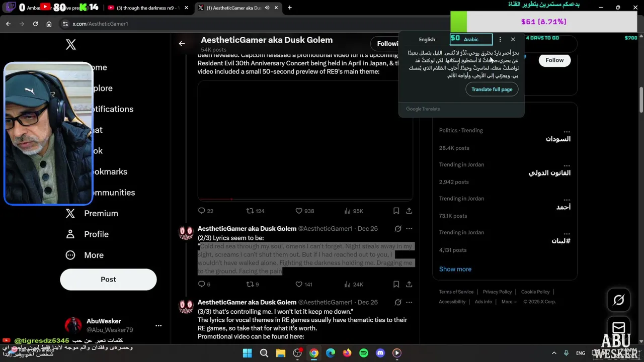Click the X logo in sidebar
Screen dimensions: 644x362
click(71, 44)
